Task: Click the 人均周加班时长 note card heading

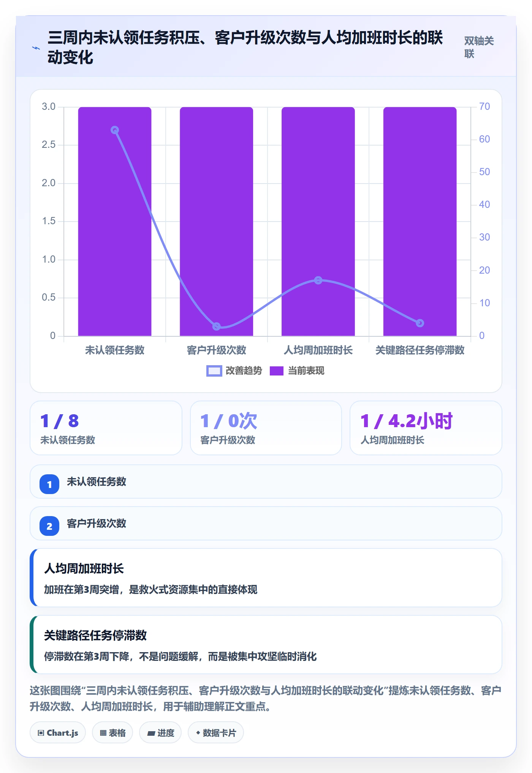Action: coord(84,569)
